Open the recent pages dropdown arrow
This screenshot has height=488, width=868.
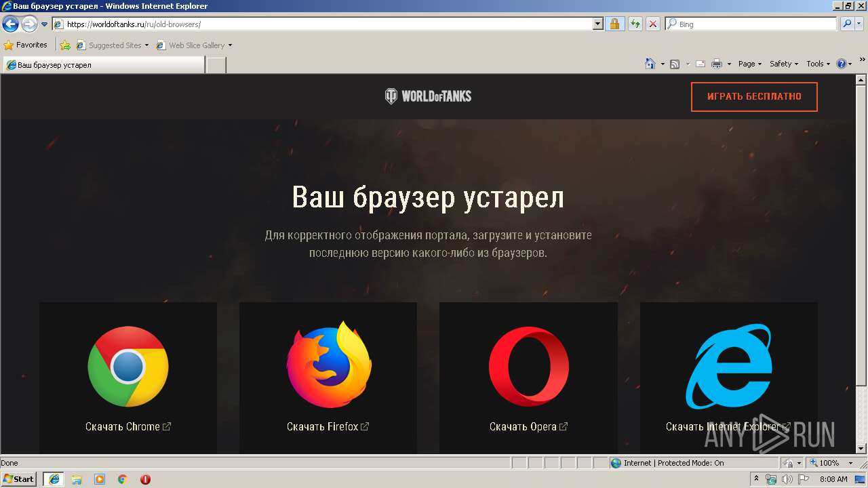[45, 24]
